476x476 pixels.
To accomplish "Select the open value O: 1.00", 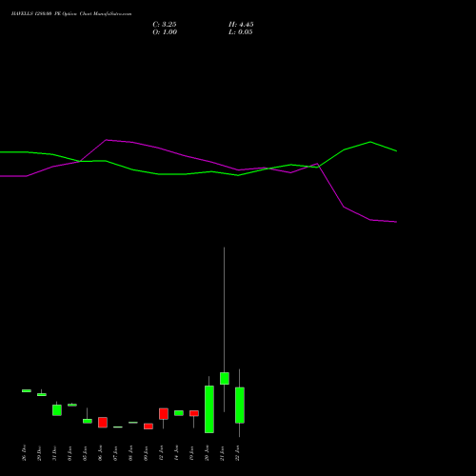I will click(x=165, y=32).
